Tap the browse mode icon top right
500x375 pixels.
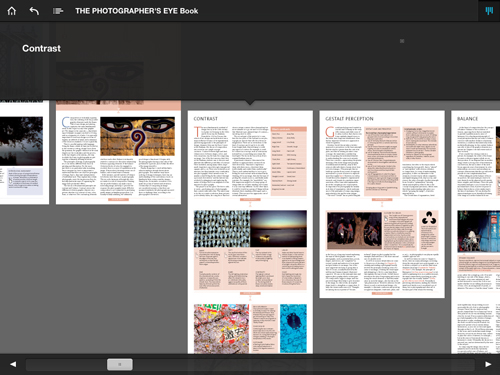coord(489,11)
